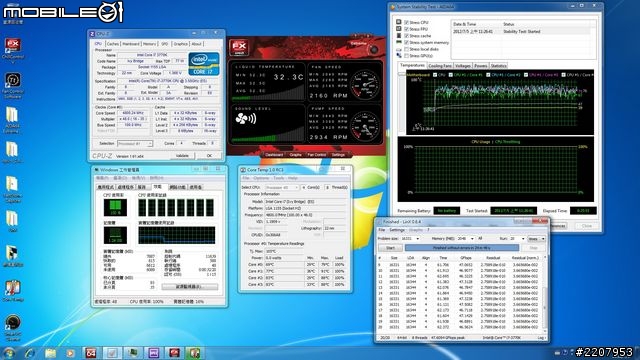640x360 pixels.
Task: Click the Windows Start orb
Action: pos(8,352)
